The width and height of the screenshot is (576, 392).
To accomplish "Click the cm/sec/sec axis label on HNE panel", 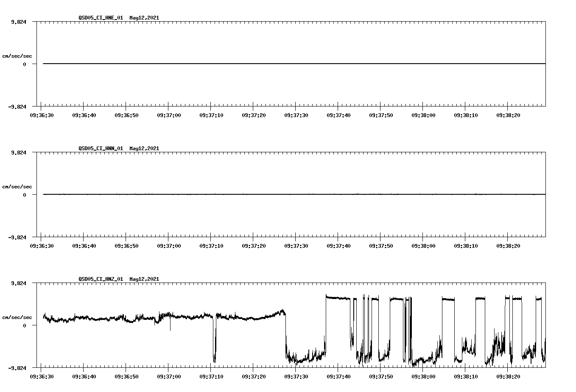I will [x=18, y=55].
